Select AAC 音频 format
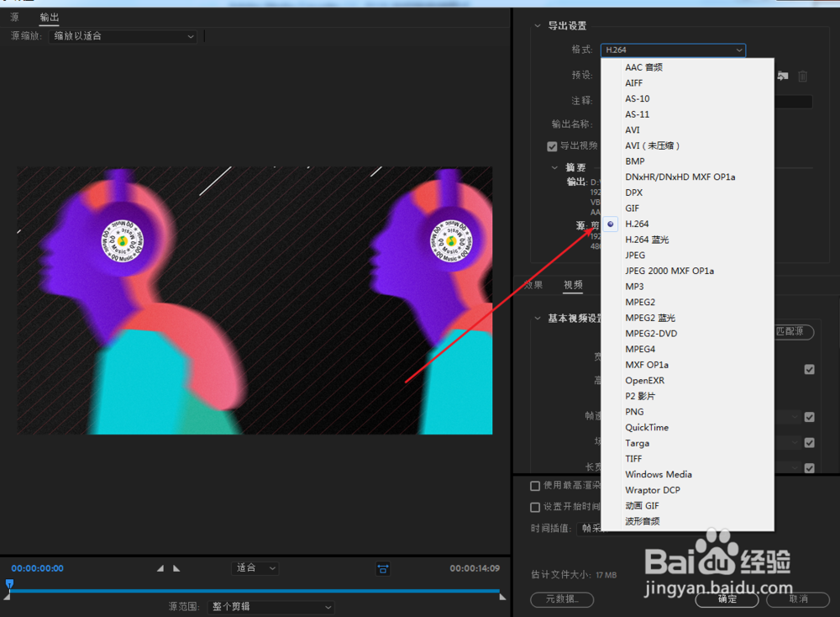Image resolution: width=840 pixels, height=617 pixels. 687,67
